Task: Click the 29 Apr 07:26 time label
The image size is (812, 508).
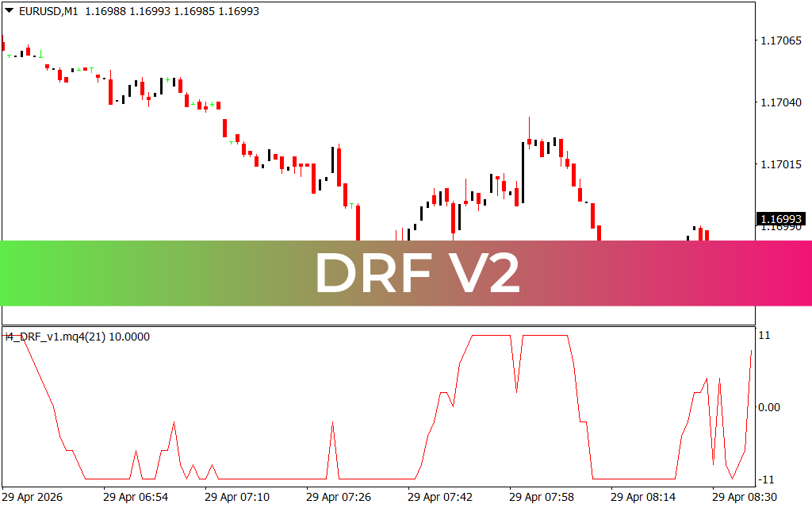Action: coord(339,497)
